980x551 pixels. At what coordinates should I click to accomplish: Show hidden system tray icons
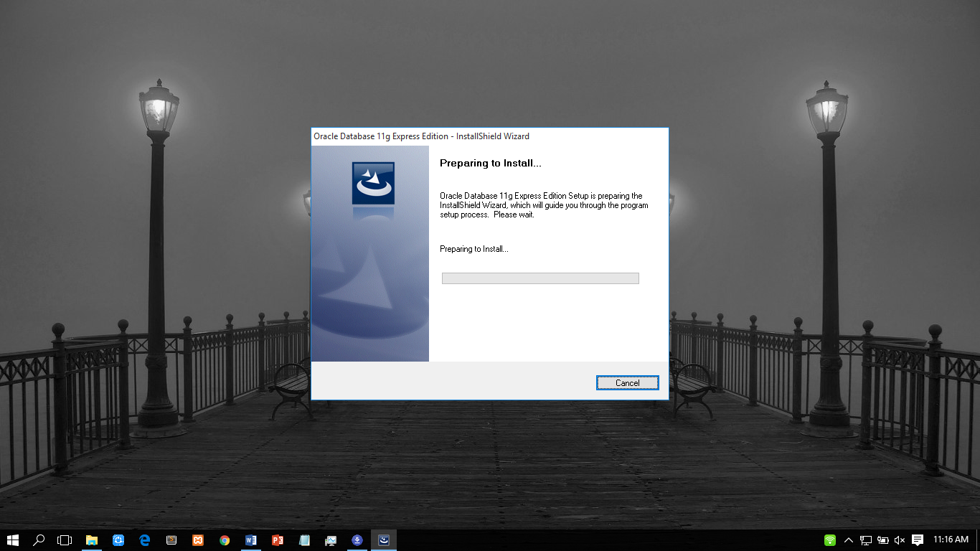point(849,540)
